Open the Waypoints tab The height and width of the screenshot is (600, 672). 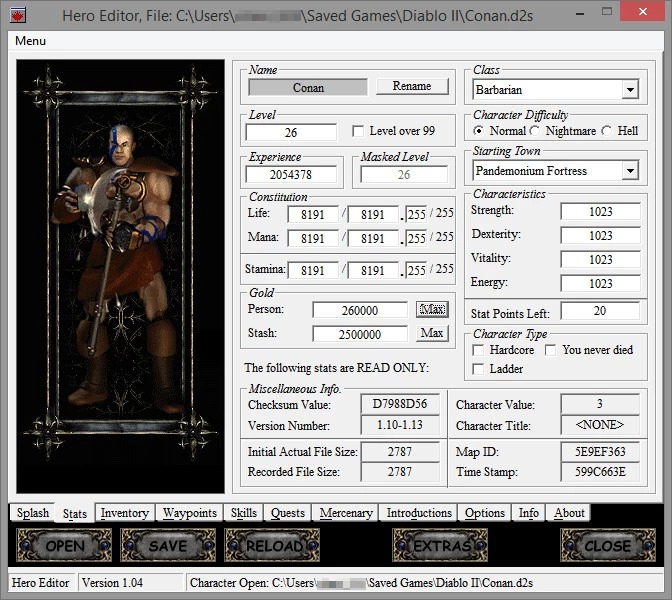[x=189, y=513]
